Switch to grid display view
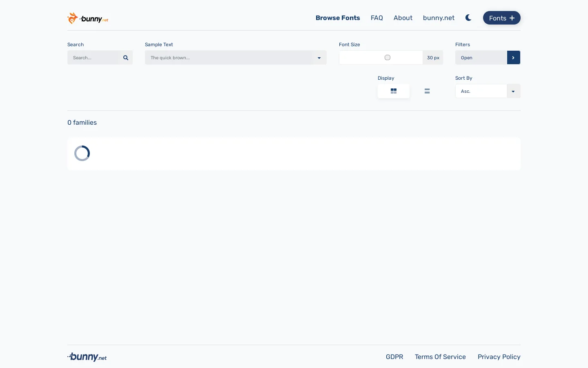The height and width of the screenshot is (368, 588). pyautogui.click(x=394, y=91)
